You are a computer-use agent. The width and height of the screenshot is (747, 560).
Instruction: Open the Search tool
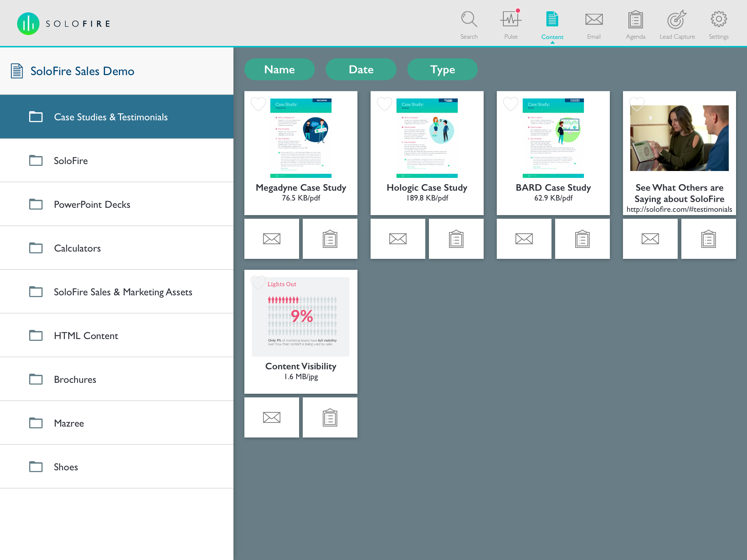click(469, 25)
